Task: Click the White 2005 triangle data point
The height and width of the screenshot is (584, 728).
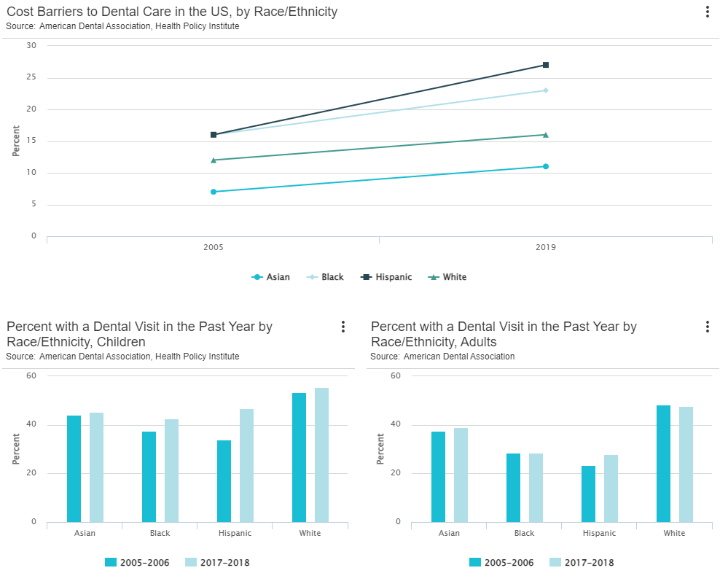Action: (x=214, y=160)
